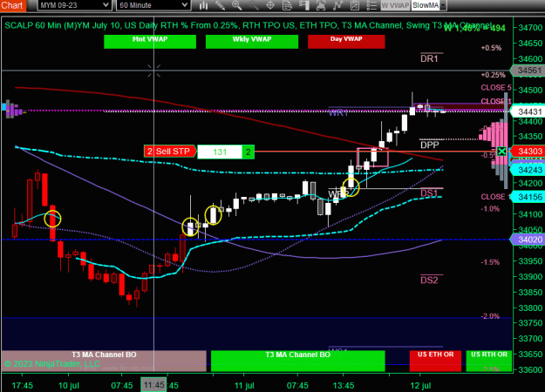Click the -2.0% level label
The height and width of the screenshot is (392, 545).
pyautogui.click(x=490, y=316)
